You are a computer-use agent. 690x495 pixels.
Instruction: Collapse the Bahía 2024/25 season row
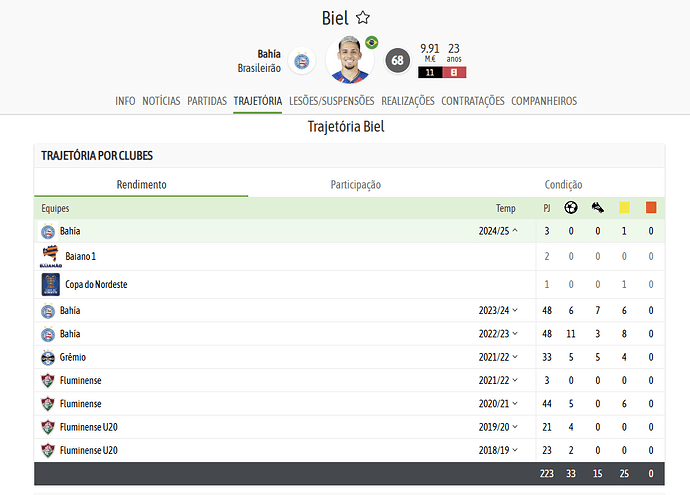tap(515, 231)
